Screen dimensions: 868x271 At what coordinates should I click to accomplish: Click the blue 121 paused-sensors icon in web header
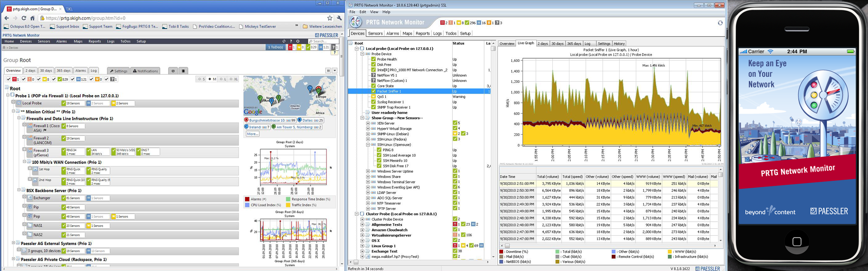(321, 47)
